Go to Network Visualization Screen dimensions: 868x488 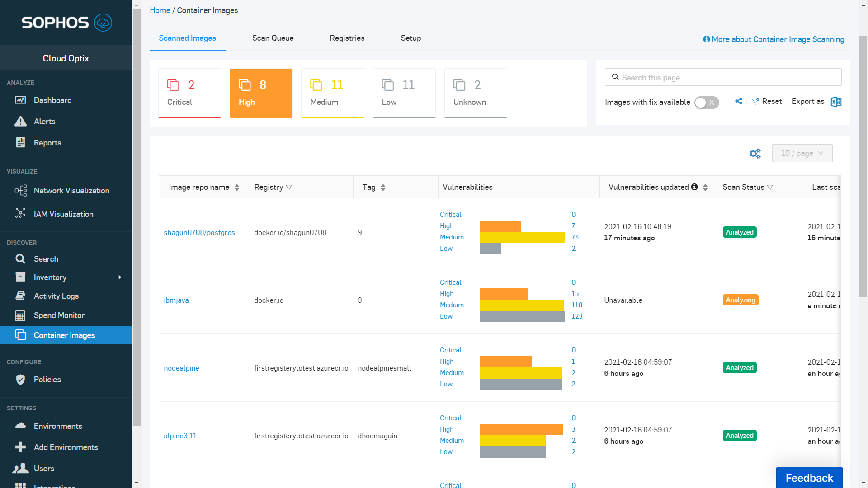pos(71,191)
